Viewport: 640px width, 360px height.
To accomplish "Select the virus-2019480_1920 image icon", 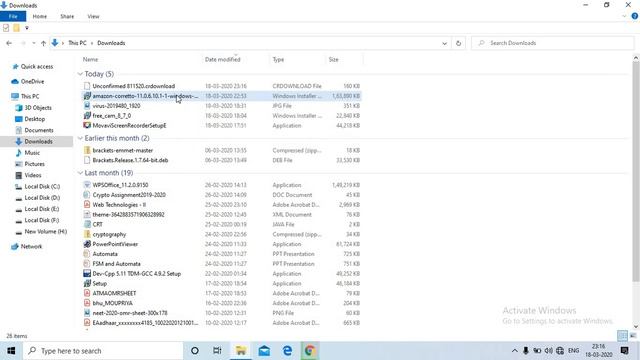I will pos(87,106).
